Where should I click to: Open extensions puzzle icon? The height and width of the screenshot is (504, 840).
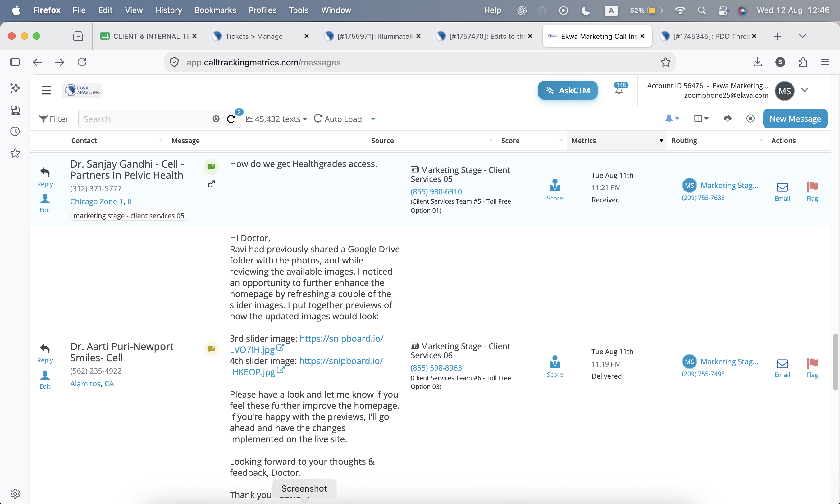pos(803,62)
